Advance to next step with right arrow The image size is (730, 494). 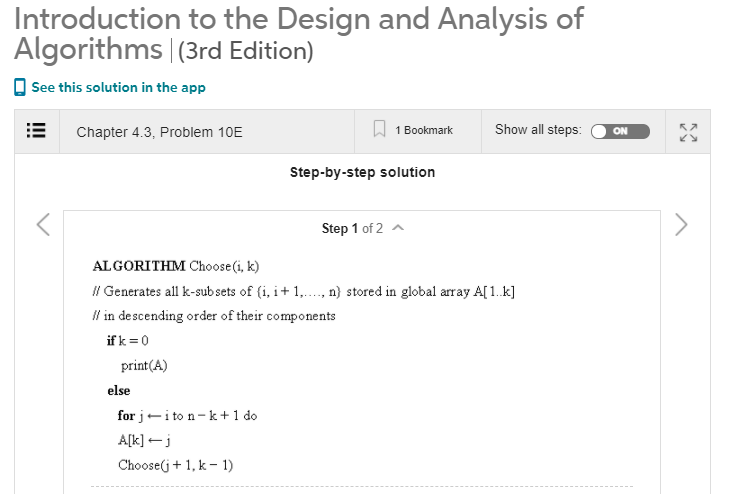point(681,225)
